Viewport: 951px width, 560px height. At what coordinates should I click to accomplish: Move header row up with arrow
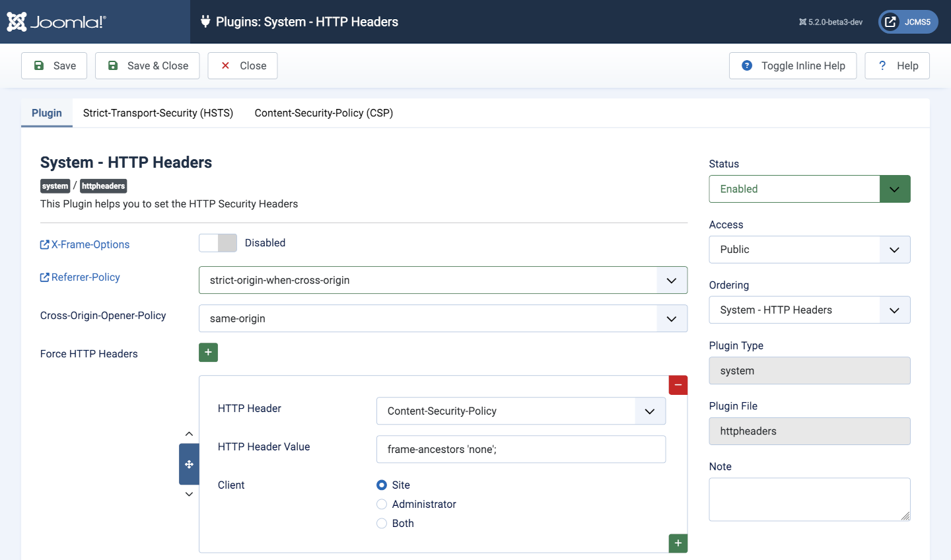click(x=189, y=434)
